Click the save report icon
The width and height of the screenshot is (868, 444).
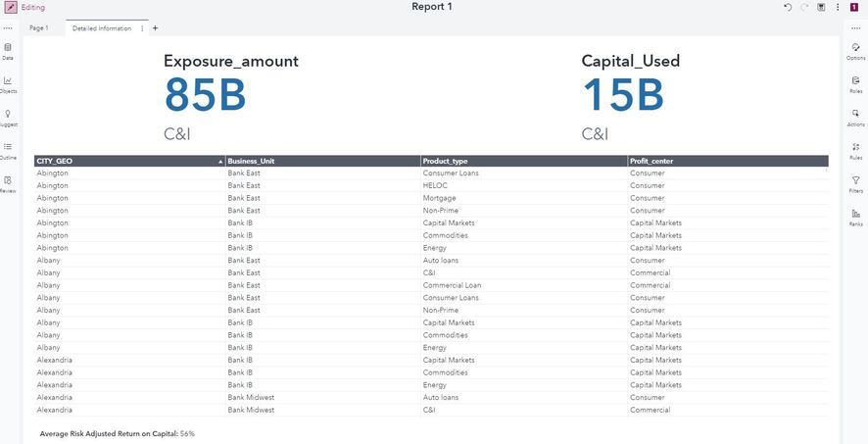point(821,7)
